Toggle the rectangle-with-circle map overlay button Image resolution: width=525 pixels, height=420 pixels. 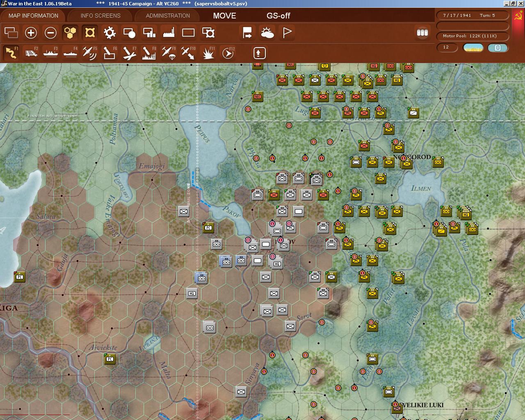point(129,32)
